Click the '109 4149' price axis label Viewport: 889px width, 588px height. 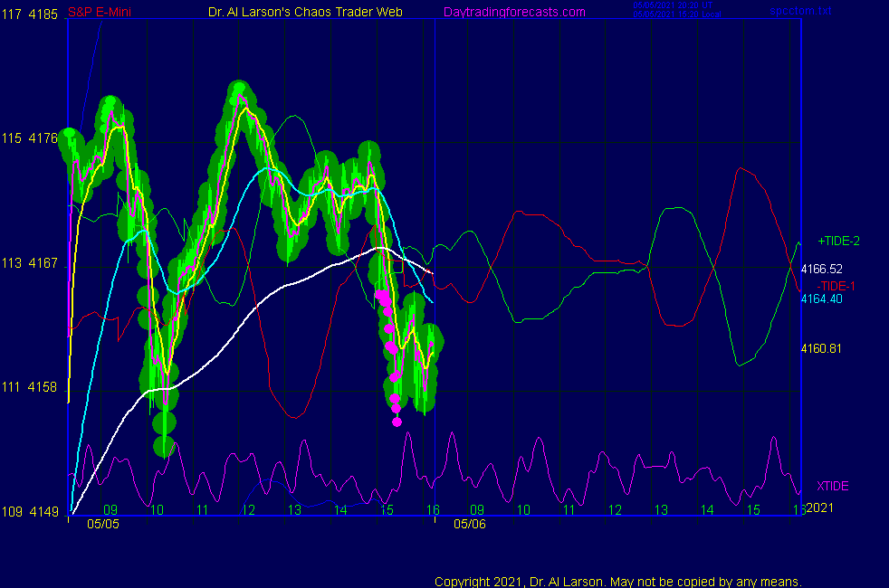point(30,511)
